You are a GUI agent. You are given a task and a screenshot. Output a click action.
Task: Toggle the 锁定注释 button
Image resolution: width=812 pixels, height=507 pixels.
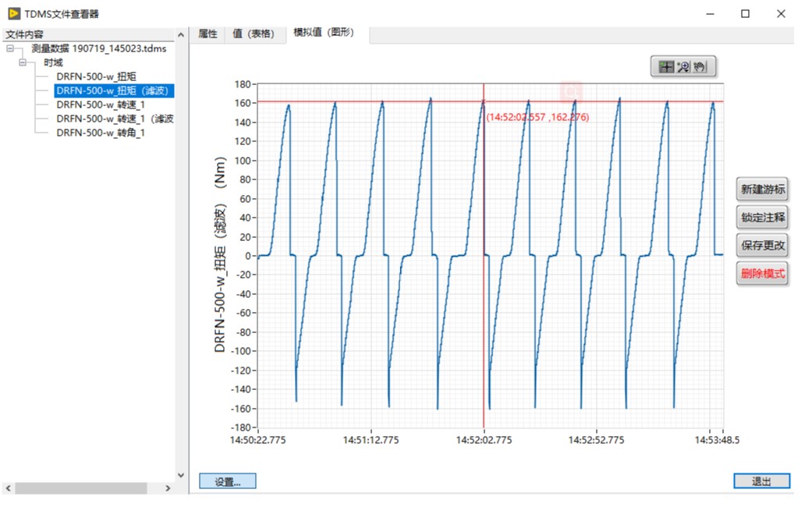tap(763, 217)
